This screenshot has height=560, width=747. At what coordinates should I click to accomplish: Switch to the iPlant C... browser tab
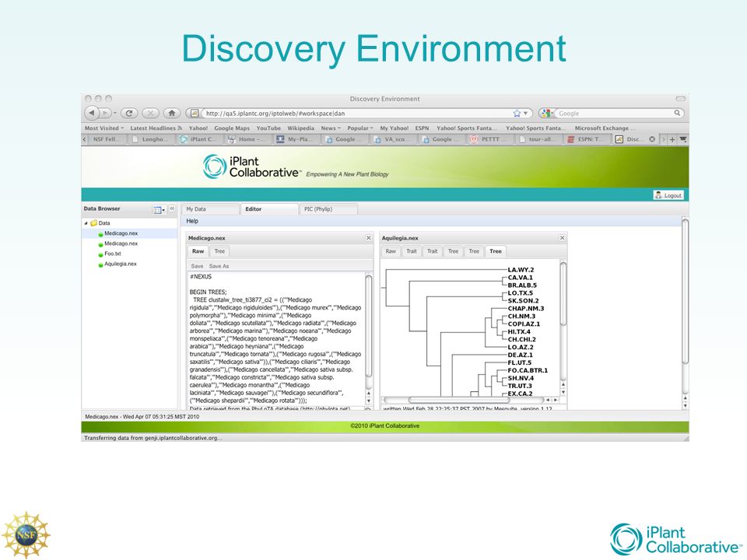coord(199,139)
